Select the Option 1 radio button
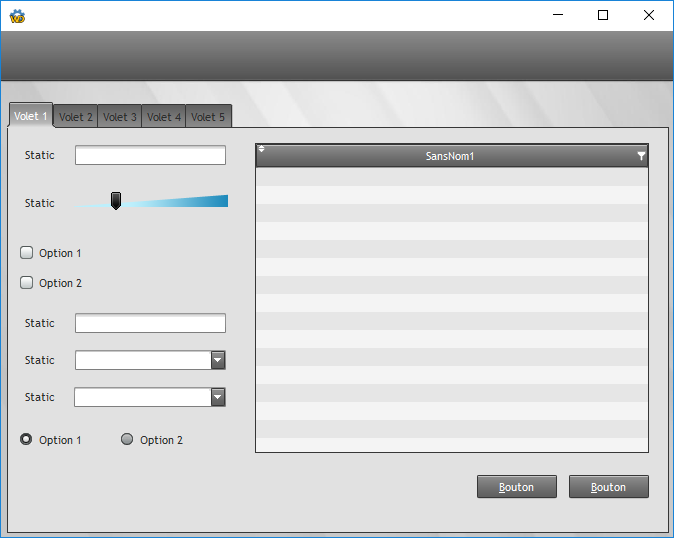The image size is (674, 538). pyautogui.click(x=27, y=439)
